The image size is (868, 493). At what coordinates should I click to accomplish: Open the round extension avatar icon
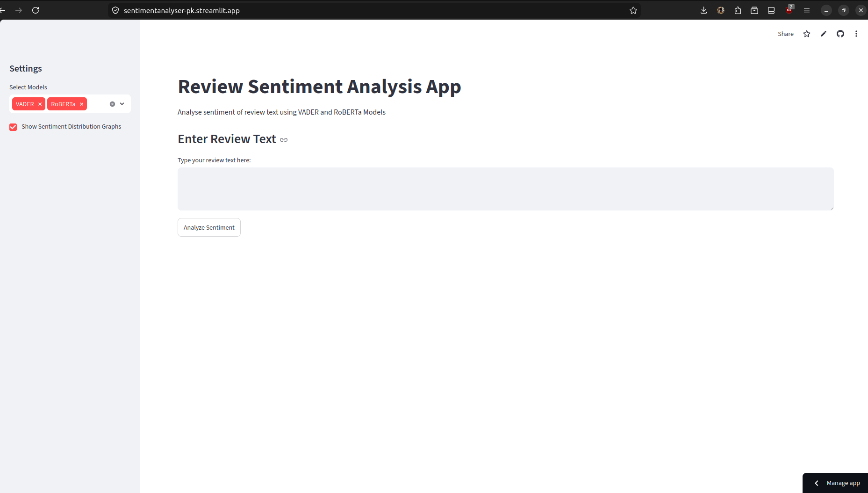pos(721,10)
